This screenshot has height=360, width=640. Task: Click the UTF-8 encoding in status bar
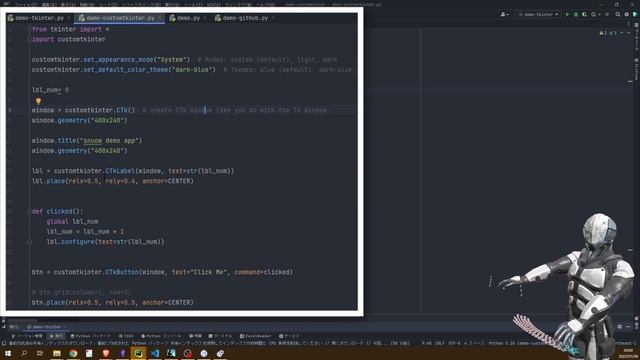pyautogui.click(x=453, y=343)
